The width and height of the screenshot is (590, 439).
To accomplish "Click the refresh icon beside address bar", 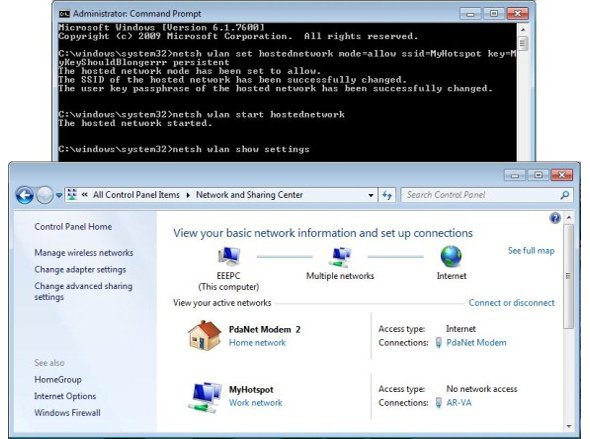I will point(387,195).
